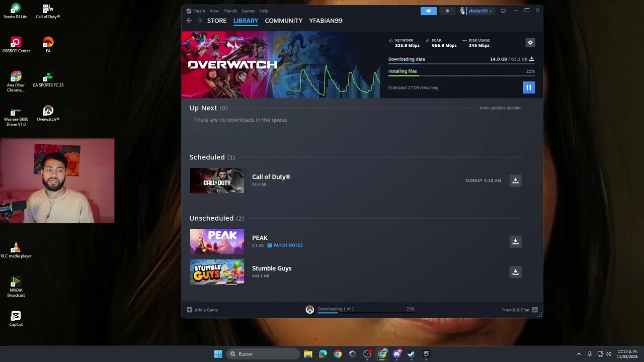Open the YFABIAN99 profile tab
This screenshot has width=644, height=362.
[x=326, y=21]
